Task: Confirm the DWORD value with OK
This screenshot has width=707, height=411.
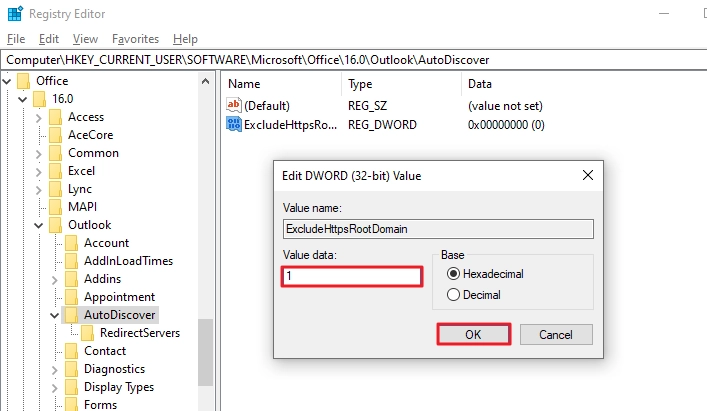Action: coord(473,334)
